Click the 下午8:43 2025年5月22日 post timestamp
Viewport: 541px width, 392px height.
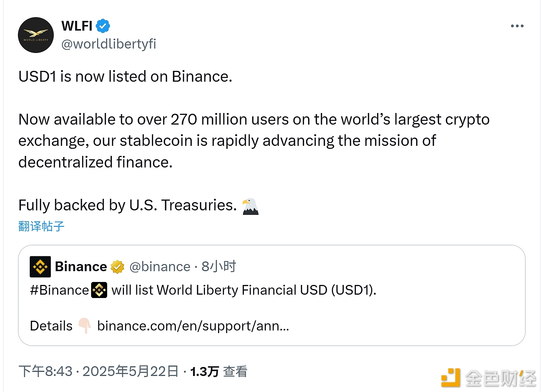pos(99,371)
